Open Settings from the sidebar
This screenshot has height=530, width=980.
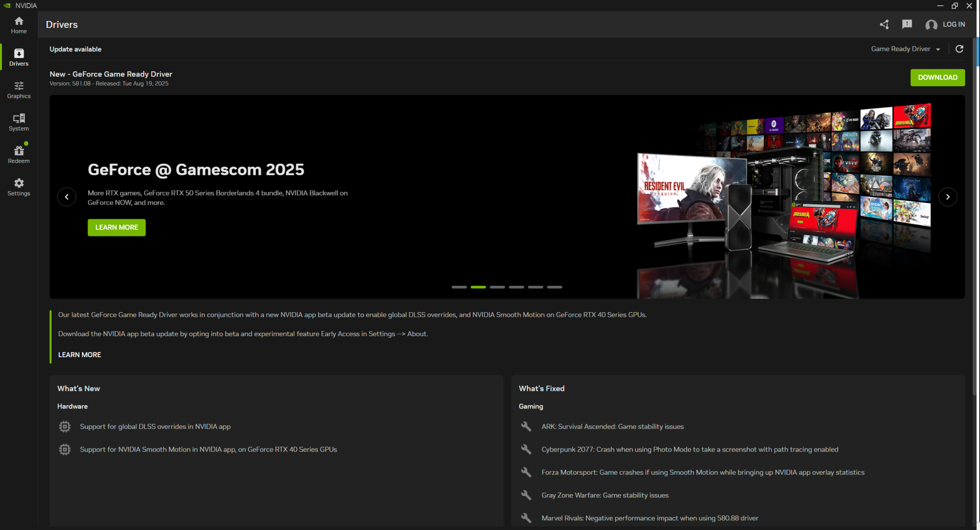(x=19, y=187)
